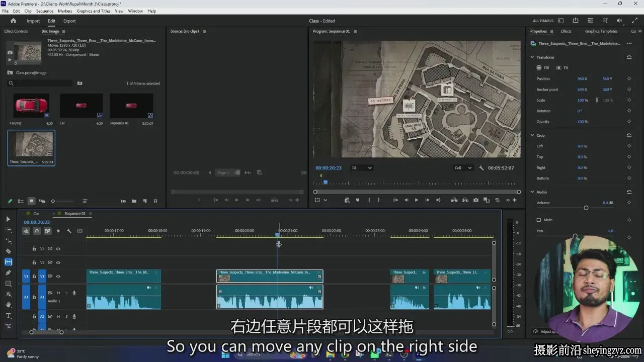Open the Markers menu

tap(65, 11)
